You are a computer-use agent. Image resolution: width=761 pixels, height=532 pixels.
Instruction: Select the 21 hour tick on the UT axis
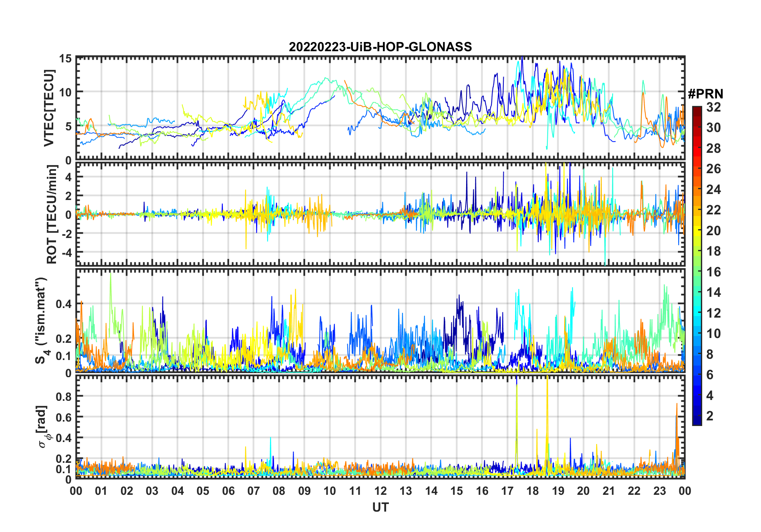click(609, 491)
